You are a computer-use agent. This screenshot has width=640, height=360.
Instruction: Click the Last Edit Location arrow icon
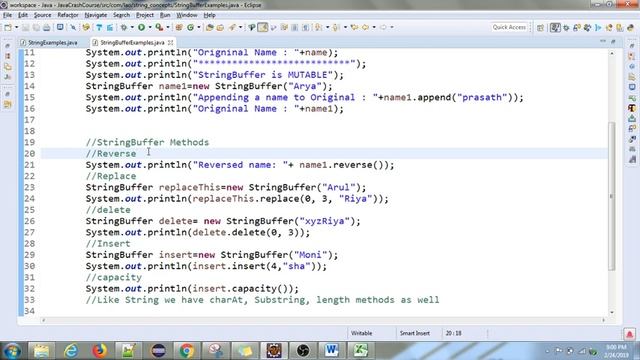(x=354, y=27)
